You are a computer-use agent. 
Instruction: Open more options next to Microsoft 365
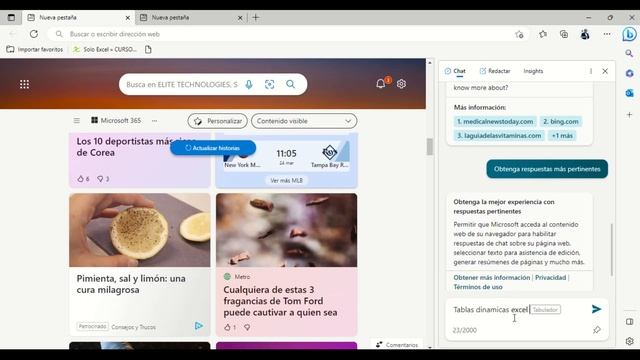tap(154, 121)
